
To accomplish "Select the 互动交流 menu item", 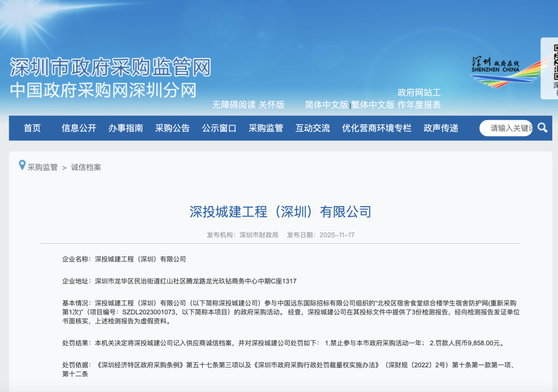I will (x=313, y=128).
